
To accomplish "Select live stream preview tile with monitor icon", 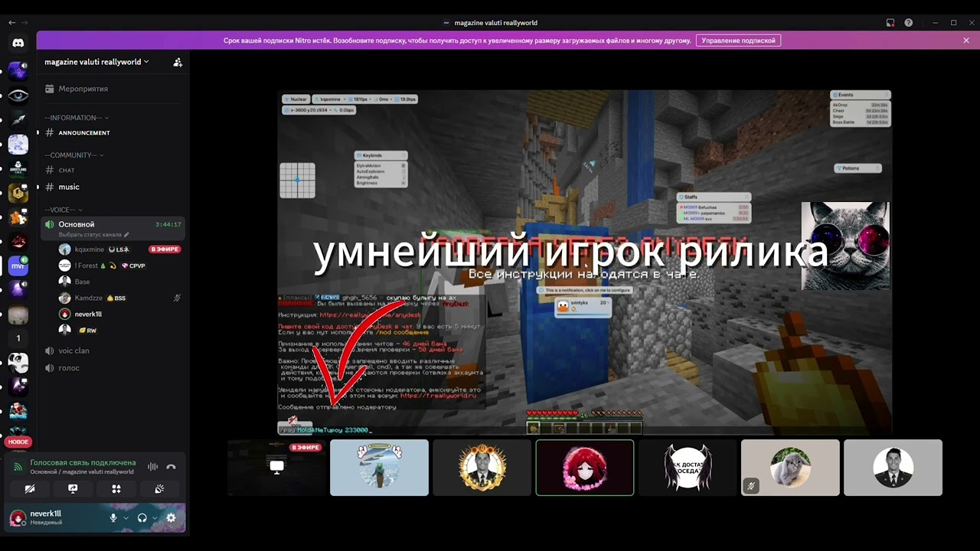I will 276,468.
